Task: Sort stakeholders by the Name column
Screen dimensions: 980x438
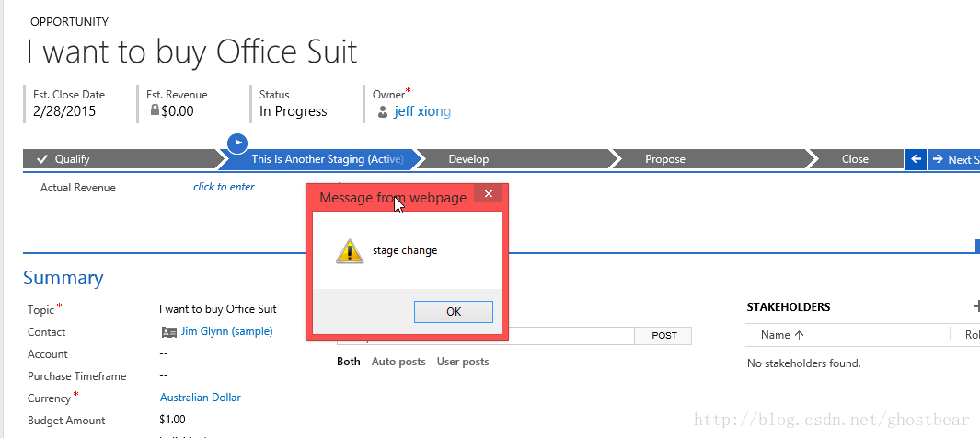Action: pyautogui.click(x=782, y=335)
